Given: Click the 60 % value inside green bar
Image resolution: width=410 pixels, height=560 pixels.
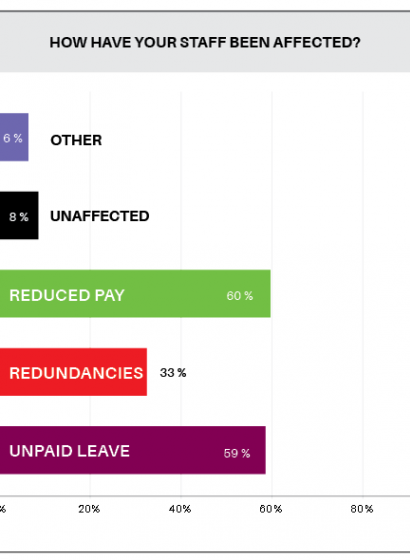Looking at the screenshot, I should click(240, 296).
